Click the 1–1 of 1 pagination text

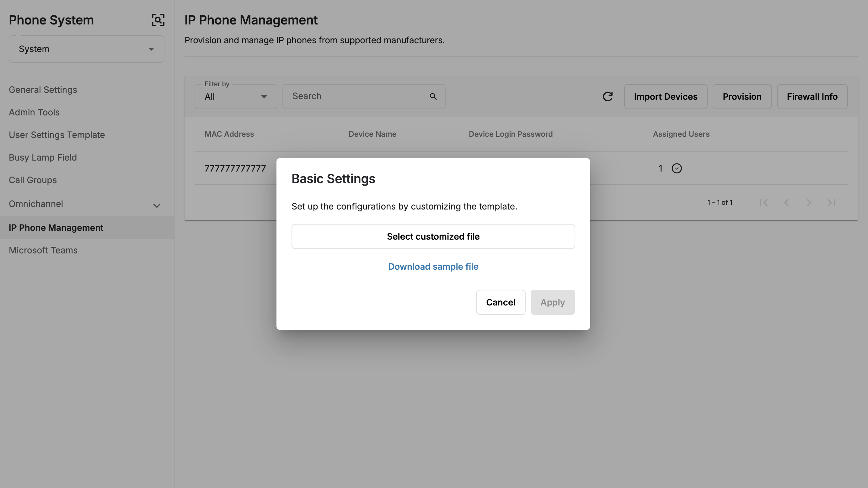click(720, 202)
